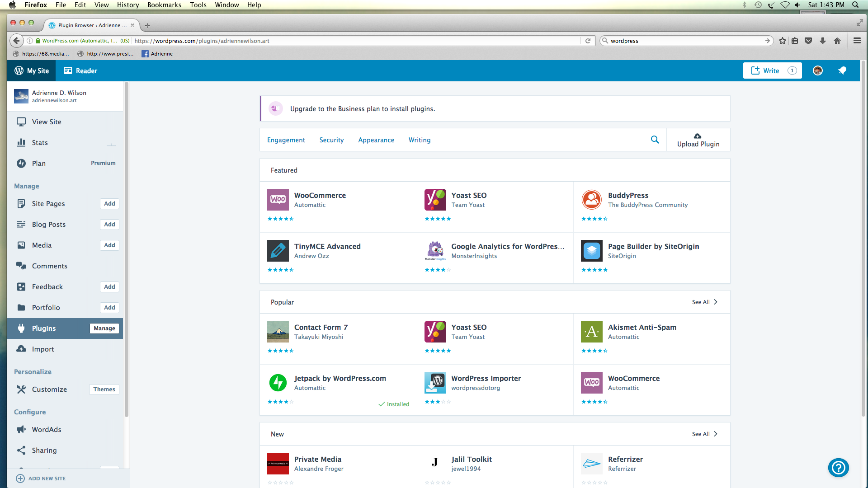
Task: Click the Upload Plugin cloud icon
Action: point(698,136)
